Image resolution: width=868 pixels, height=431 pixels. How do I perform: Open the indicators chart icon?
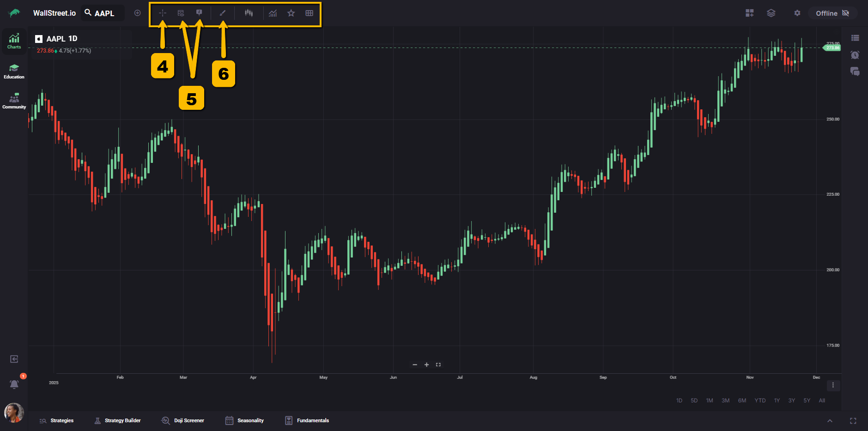(x=273, y=13)
